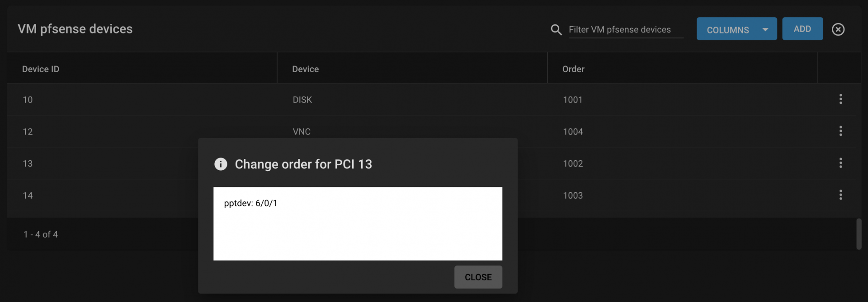Open the options menu for order 1003
This screenshot has height=302, width=868.
pyautogui.click(x=840, y=195)
